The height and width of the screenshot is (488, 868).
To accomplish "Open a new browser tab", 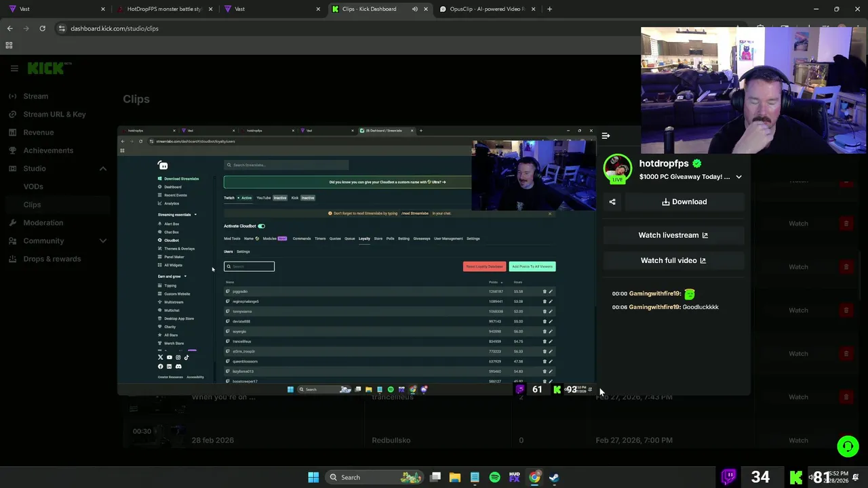I will pos(549,9).
